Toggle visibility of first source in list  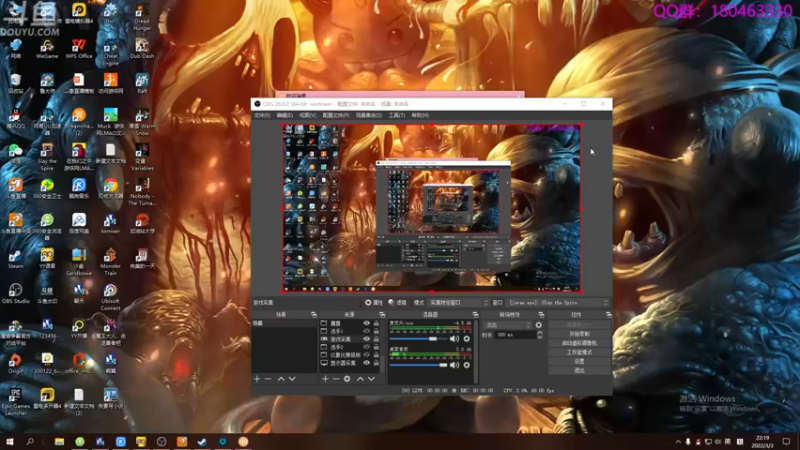tap(366, 323)
